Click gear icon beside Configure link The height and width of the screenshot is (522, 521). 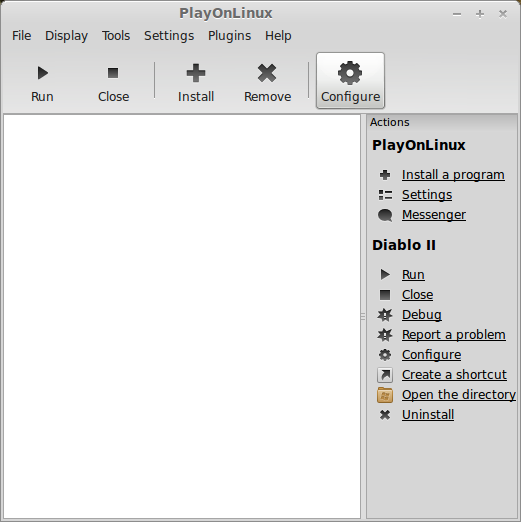(x=385, y=355)
